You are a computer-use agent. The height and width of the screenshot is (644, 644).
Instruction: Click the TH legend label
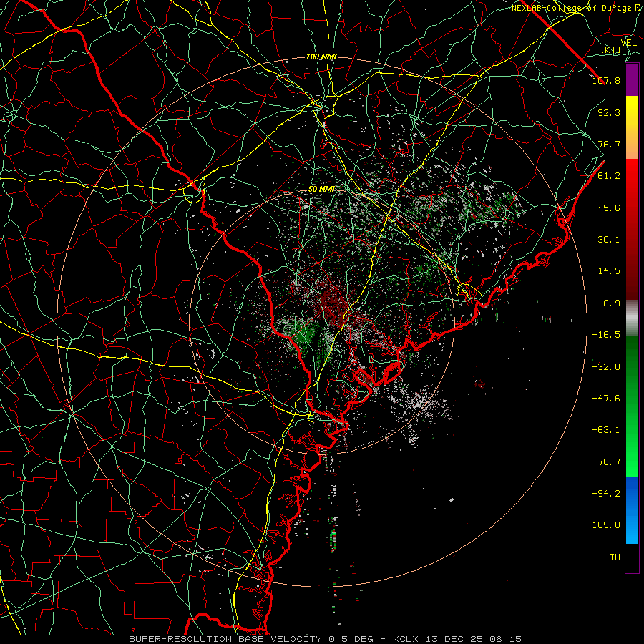(x=615, y=557)
